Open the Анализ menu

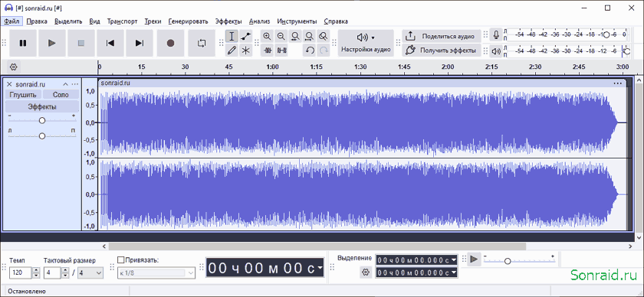tap(259, 21)
